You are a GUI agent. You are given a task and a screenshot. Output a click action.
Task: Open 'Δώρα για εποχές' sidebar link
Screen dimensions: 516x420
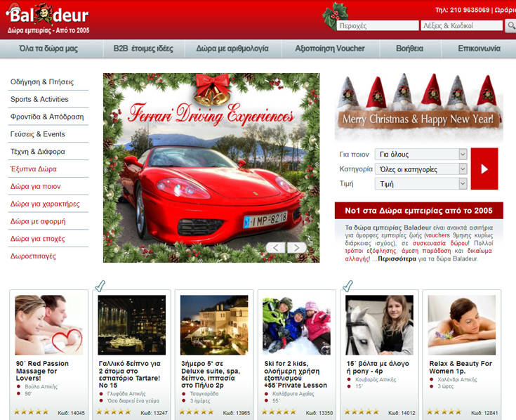pos(37,239)
